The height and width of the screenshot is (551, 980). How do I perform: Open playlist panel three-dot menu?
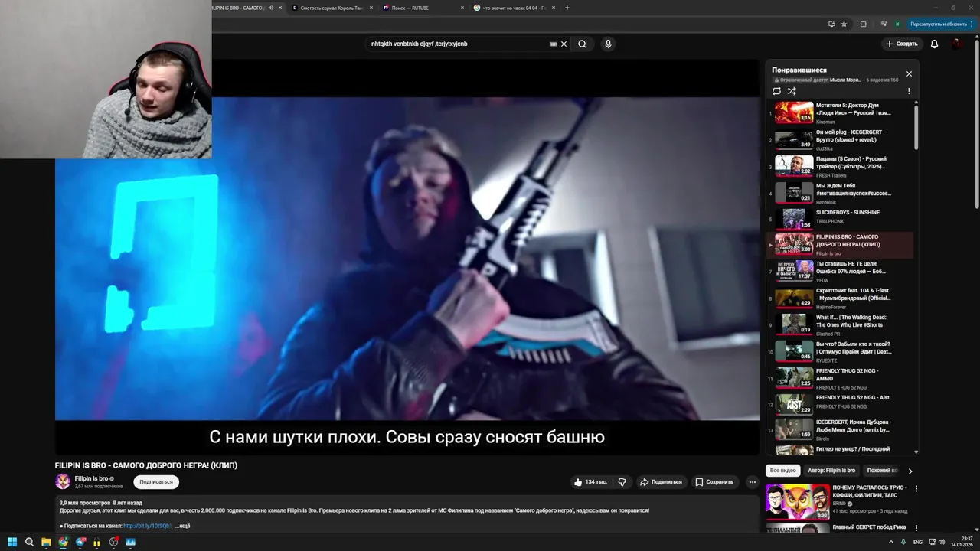909,91
